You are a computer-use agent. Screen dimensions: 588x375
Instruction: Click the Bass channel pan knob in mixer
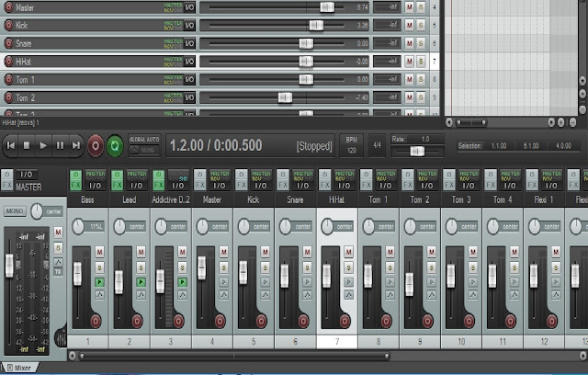tap(78, 227)
